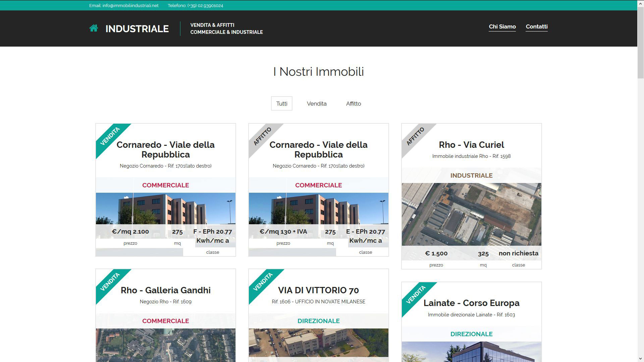This screenshot has width=644, height=362.
Task: Click the text Immobile industriale Rho - Rif. 1598
Action: (x=471, y=156)
